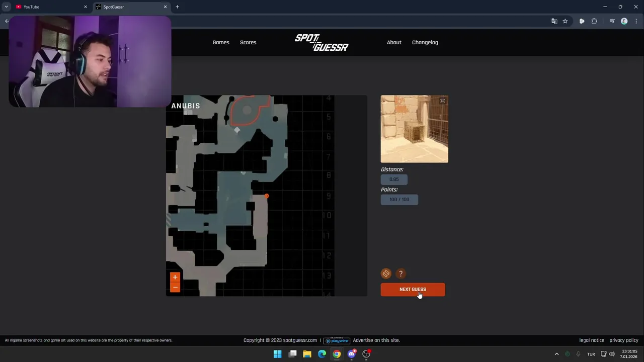Viewport: 644px width, 362px height.
Task: Open volume control in system tray
Action: tap(612, 354)
